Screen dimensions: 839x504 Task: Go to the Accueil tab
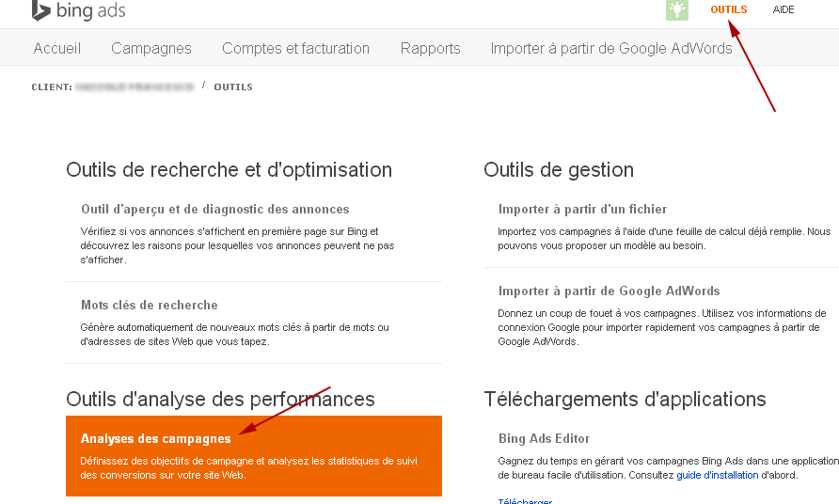[x=56, y=48]
